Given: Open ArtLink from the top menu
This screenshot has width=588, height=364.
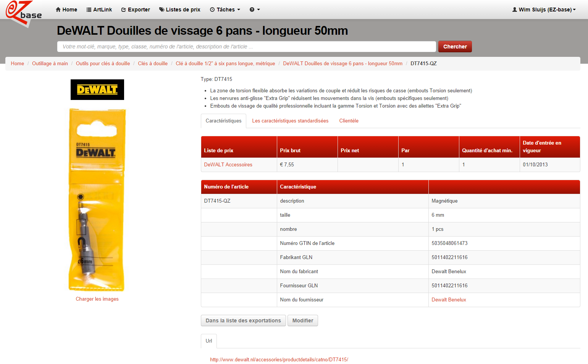Looking at the screenshot, I should coord(99,10).
